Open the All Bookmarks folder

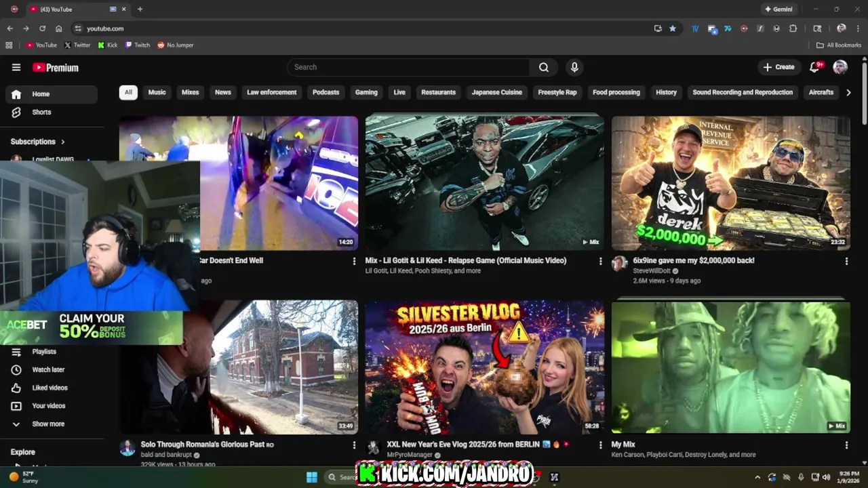tap(839, 45)
